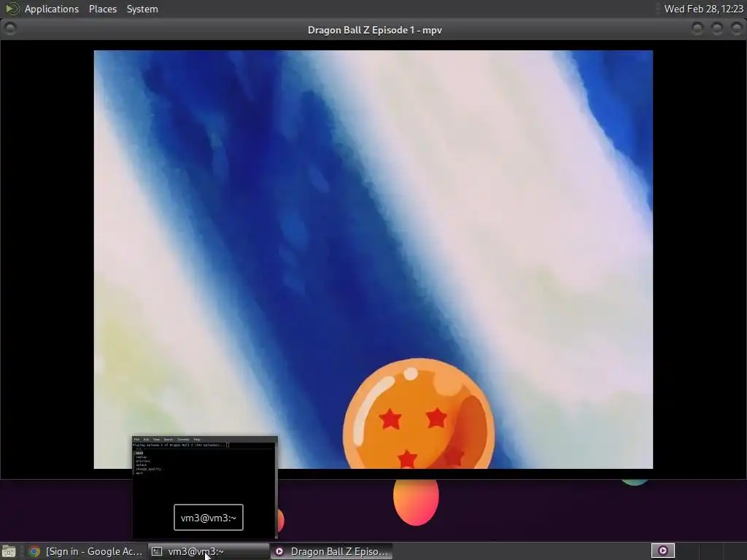Click the Show Desktop icon in the bottom panel
Screen dimensions: 747x560
point(9,551)
